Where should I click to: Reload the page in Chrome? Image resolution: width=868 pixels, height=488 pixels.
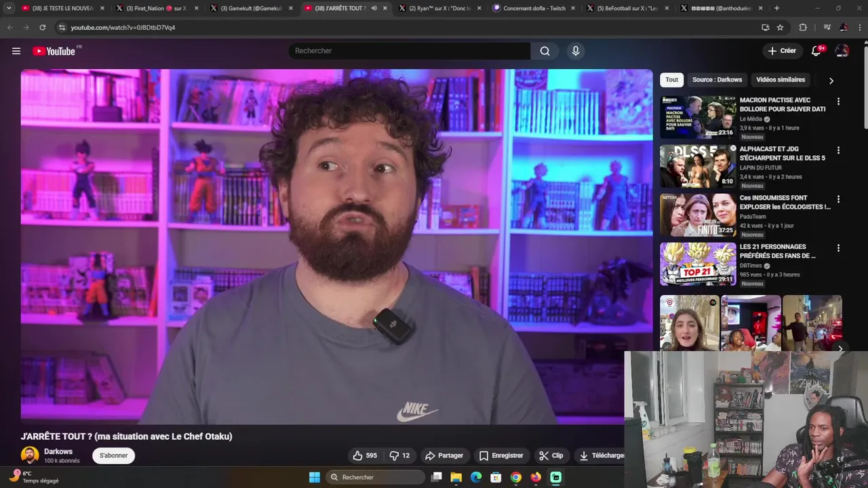click(43, 27)
